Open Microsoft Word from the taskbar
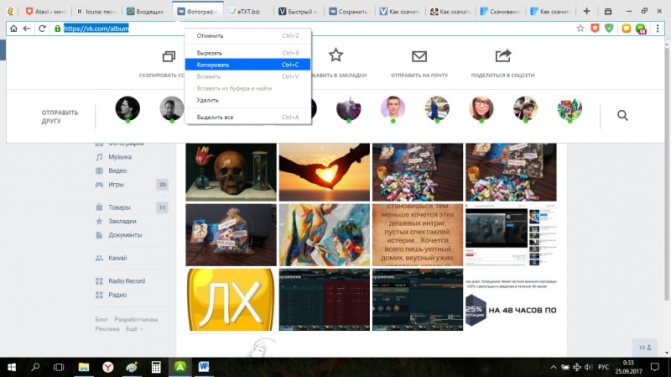The height and width of the screenshot is (377, 671). coord(204,367)
